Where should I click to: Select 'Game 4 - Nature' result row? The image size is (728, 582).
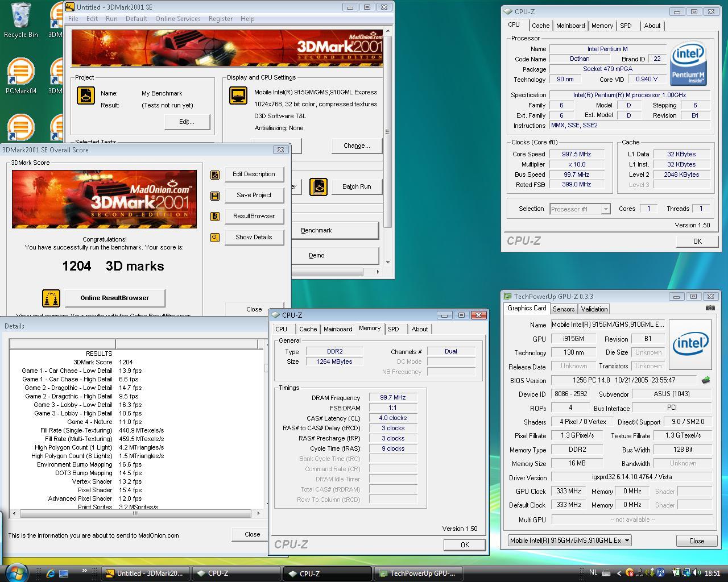pyautogui.click(x=136, y=422)
